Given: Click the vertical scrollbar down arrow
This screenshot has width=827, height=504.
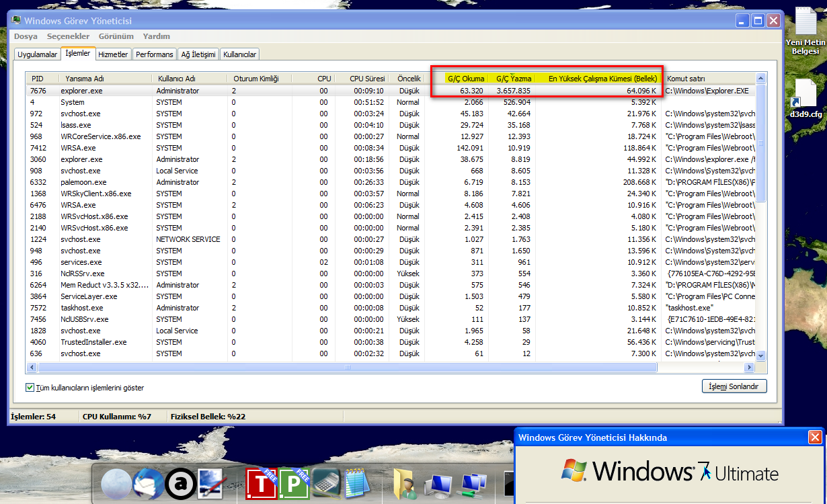Looking at the screenshot, I should tap(761, 355).
